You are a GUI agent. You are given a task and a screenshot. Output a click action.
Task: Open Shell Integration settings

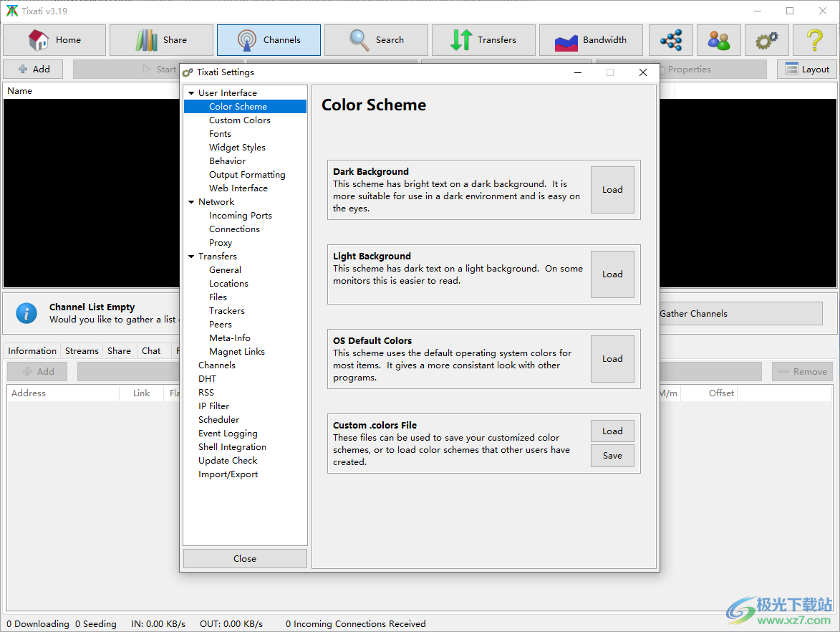click(x=232, y=447)
